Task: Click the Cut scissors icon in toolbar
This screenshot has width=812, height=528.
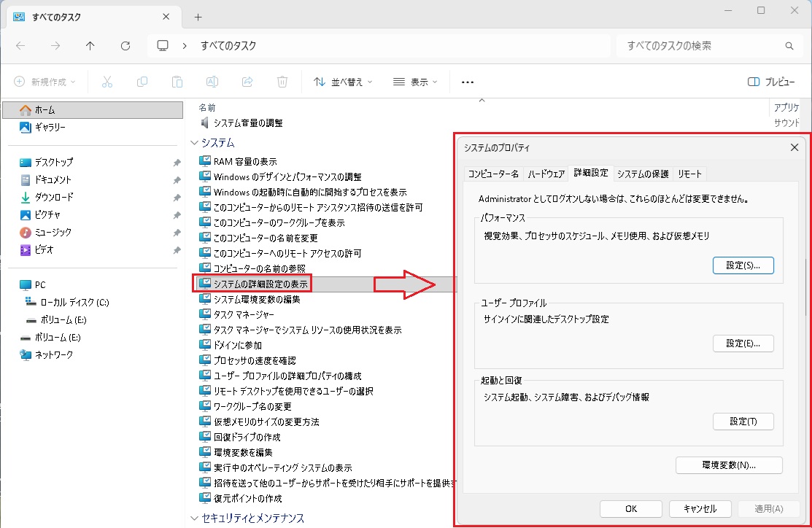Action: point(107,82)
